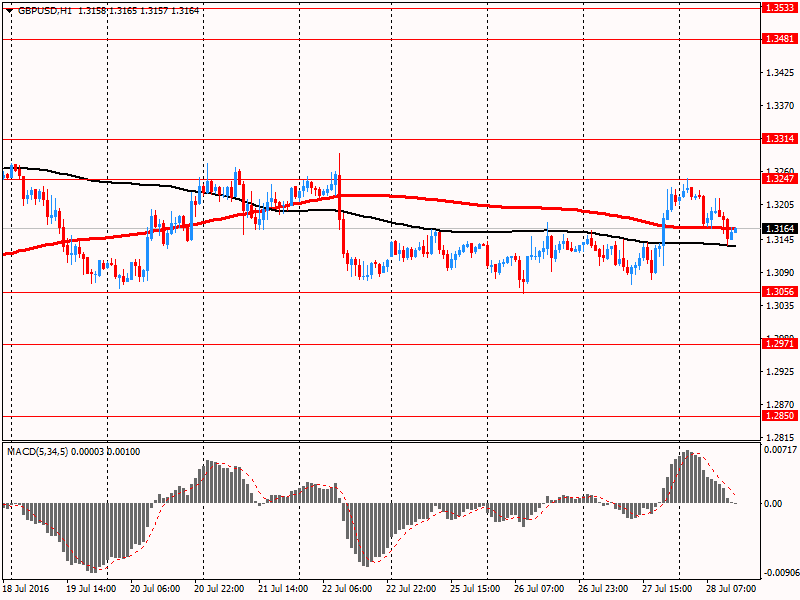Click the 20 Jul 22:00 time label

coord(219,589)
